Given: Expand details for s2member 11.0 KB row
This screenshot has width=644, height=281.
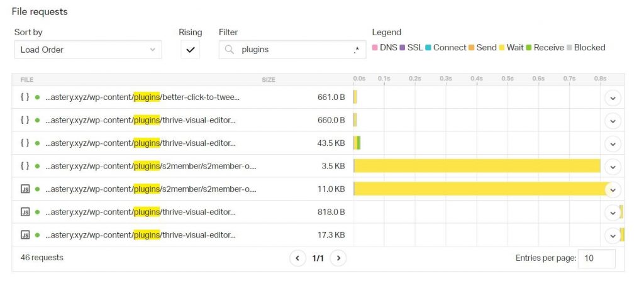Looking at the screenshot, I should click(613, 190).
